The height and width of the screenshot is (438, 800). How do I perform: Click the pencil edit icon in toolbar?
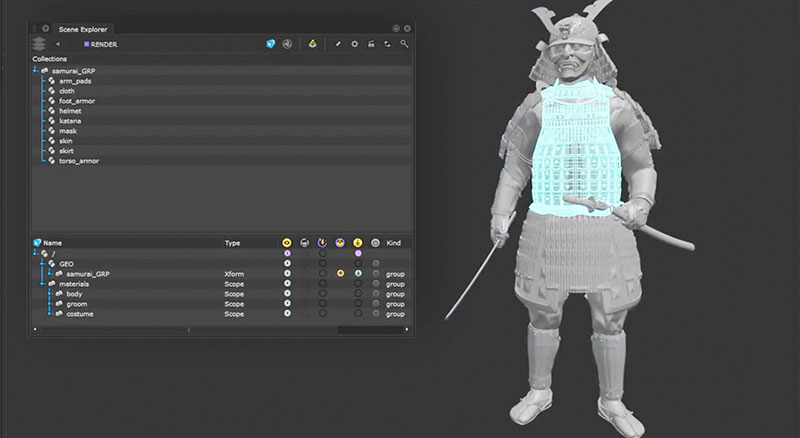[x=338, y=44]
